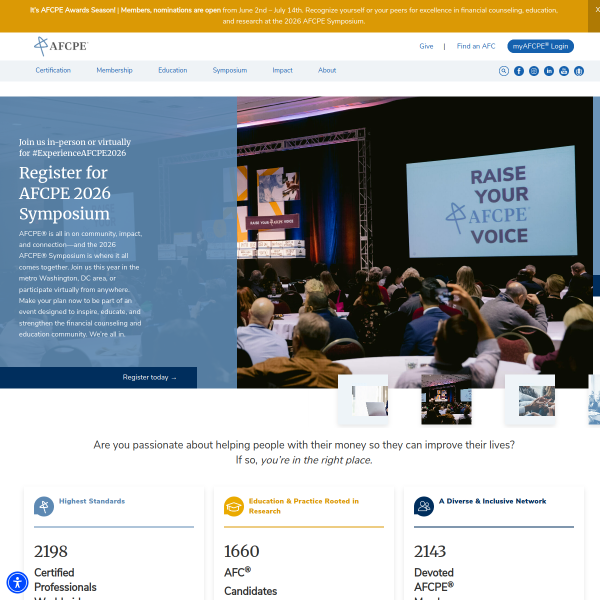This screenshot has height=600, width=600.
Task: Click the 2198 statistic number
Action: [x=51, y=551]
